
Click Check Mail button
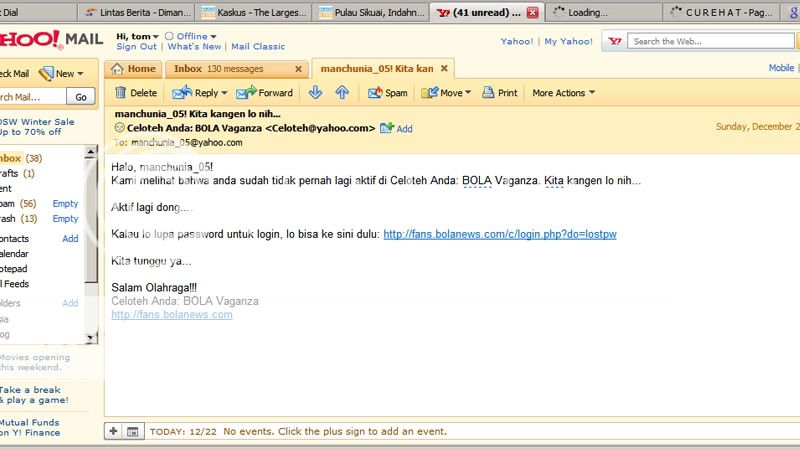point(15,73)
